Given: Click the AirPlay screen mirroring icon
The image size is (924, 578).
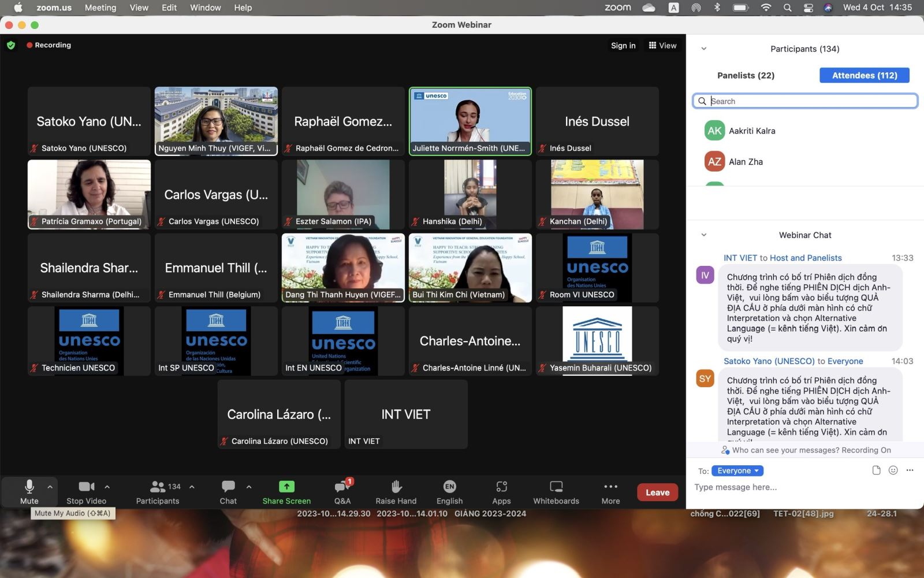Looking at the screenshot, I should click(x=696, y=8).
